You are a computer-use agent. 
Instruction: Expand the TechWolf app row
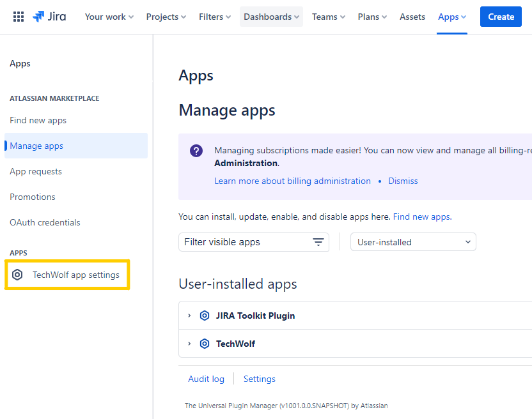(188, 344)
